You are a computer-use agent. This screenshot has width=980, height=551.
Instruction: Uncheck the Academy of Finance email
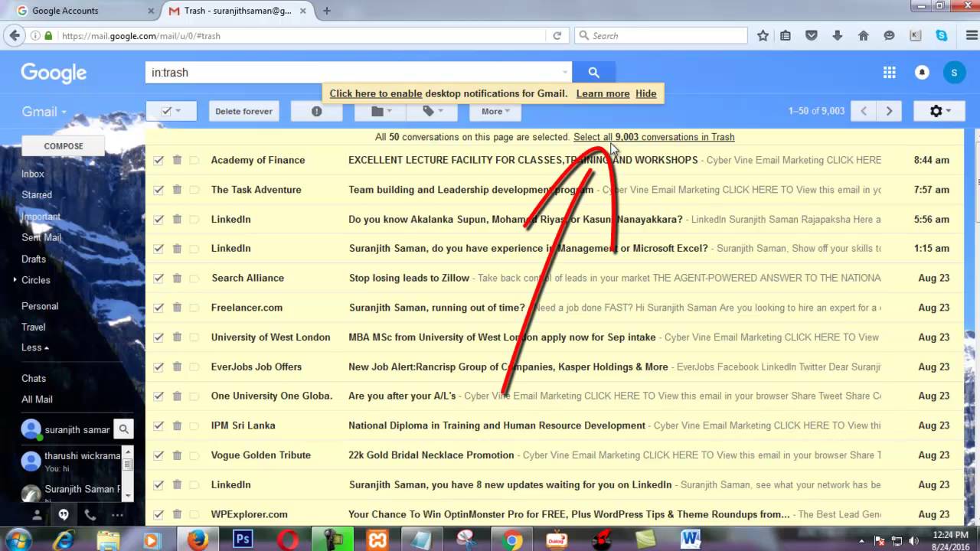[158, 160]
